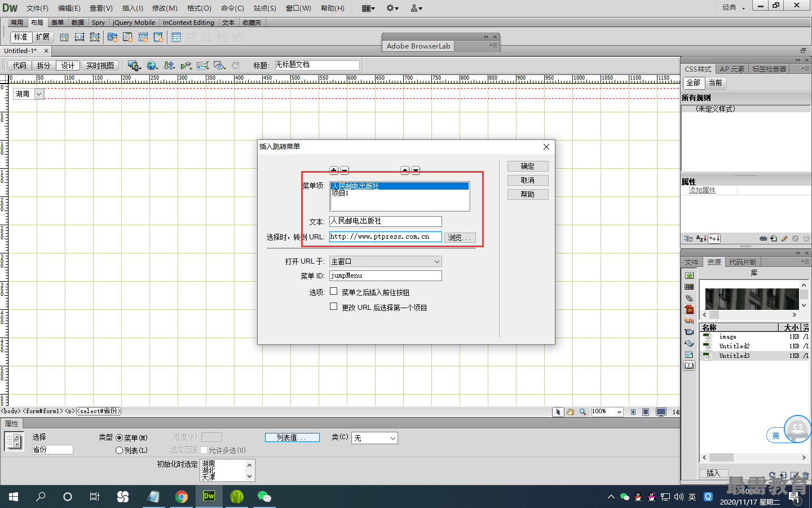Toggle 全部 view in CSS Styles panel
Screen dimensions: 812x508
click(x=693, y=83)
